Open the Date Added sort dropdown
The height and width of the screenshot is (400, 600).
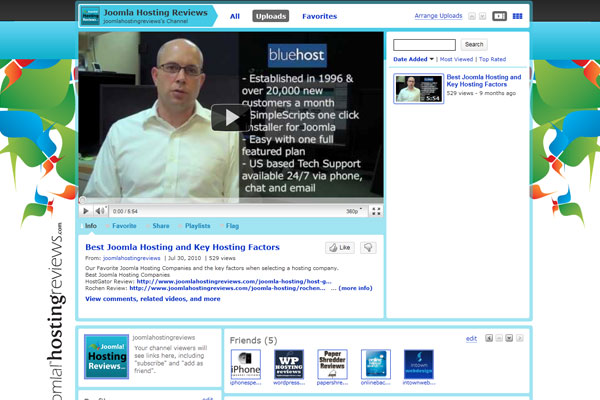point(413,59)
